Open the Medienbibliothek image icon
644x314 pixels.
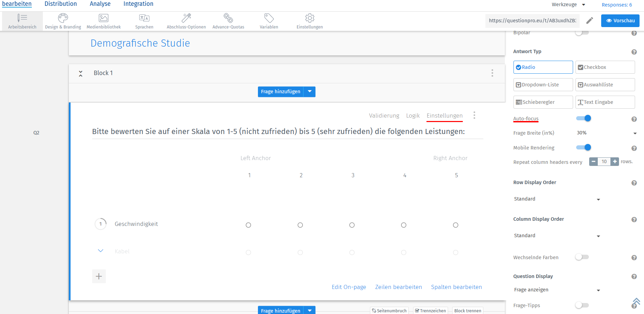coord(103,18)
